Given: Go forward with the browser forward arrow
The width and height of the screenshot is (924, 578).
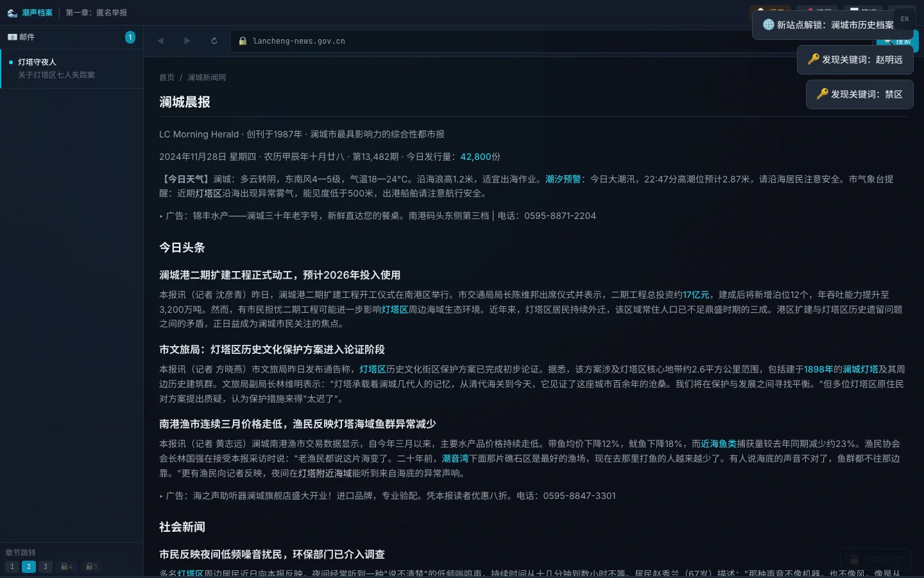Looking at the screenshot, I should (187, 41).
